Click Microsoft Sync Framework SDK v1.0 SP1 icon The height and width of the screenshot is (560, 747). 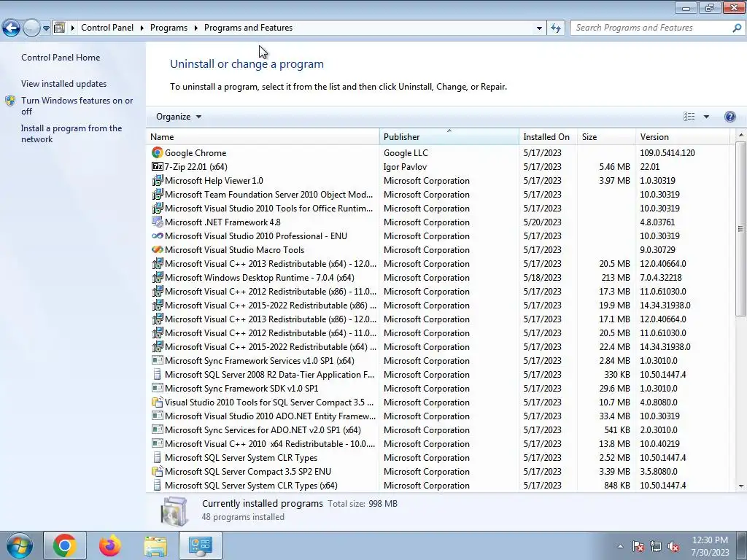click(158, 388)
